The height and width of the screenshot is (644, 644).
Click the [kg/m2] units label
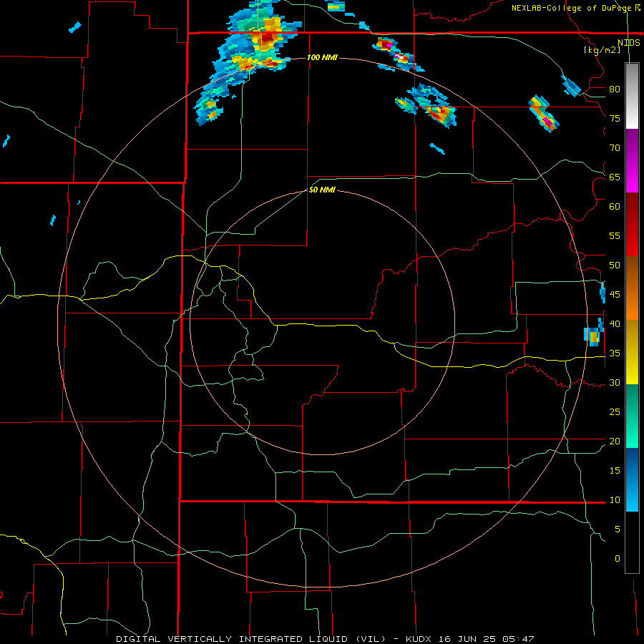click(x=602, y=50)
